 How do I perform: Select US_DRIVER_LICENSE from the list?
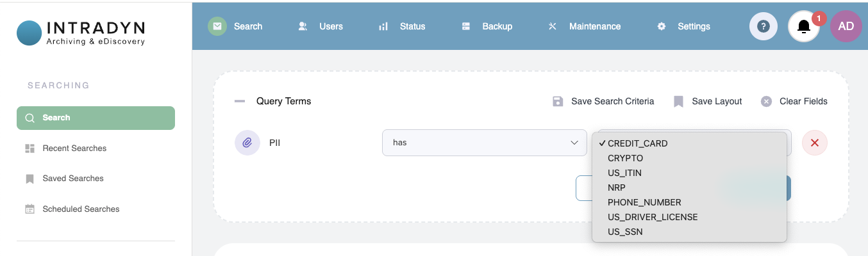652,217
